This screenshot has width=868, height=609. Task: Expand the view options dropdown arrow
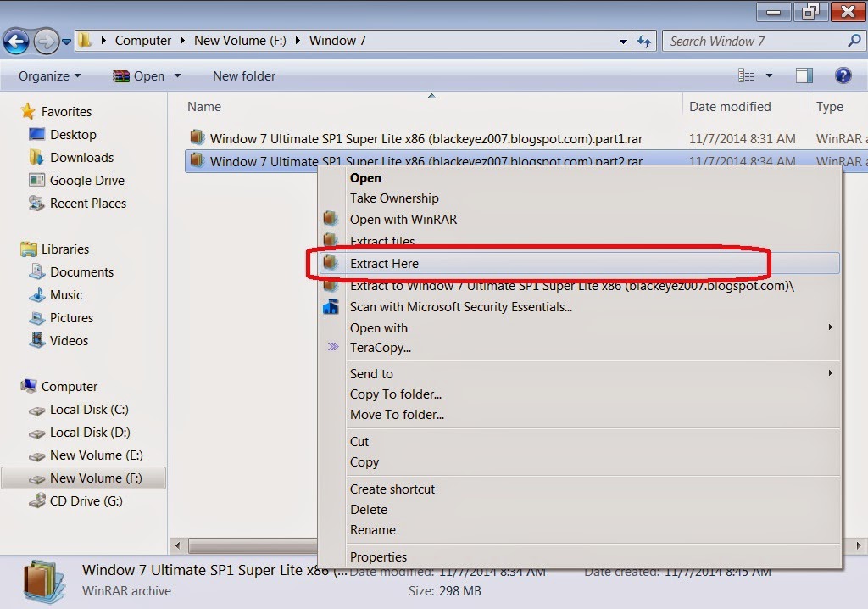click(769, 75)
